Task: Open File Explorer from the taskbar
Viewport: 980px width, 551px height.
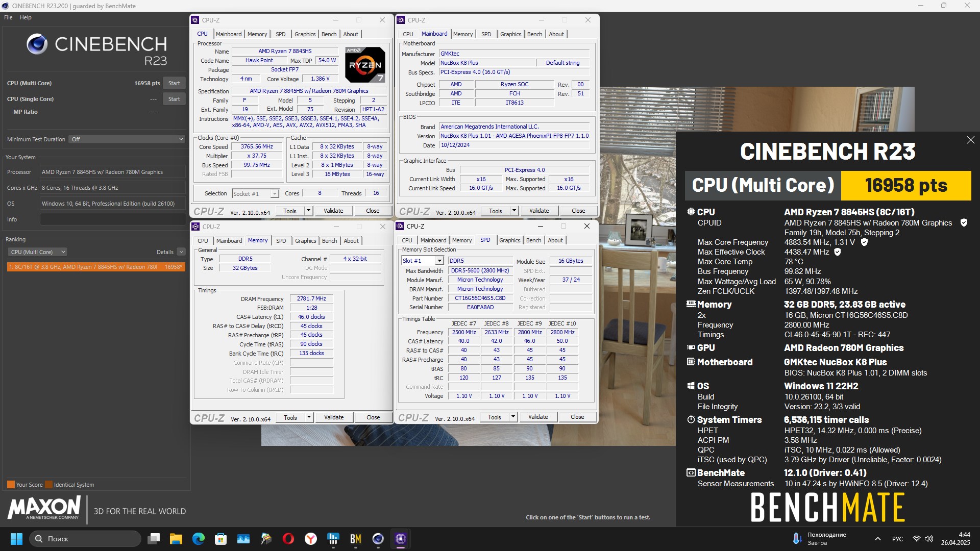Action: click(176, 539)
